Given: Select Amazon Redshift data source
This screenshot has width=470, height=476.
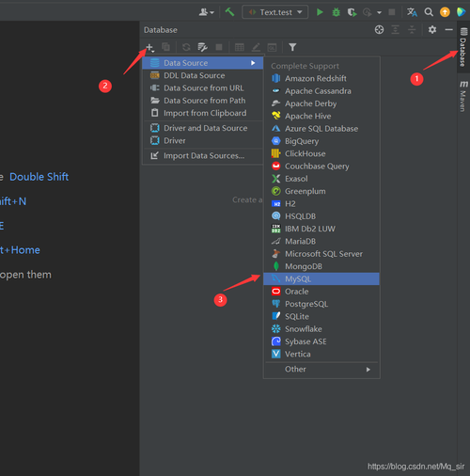Looking at the screenshot, I should point(321,78).
